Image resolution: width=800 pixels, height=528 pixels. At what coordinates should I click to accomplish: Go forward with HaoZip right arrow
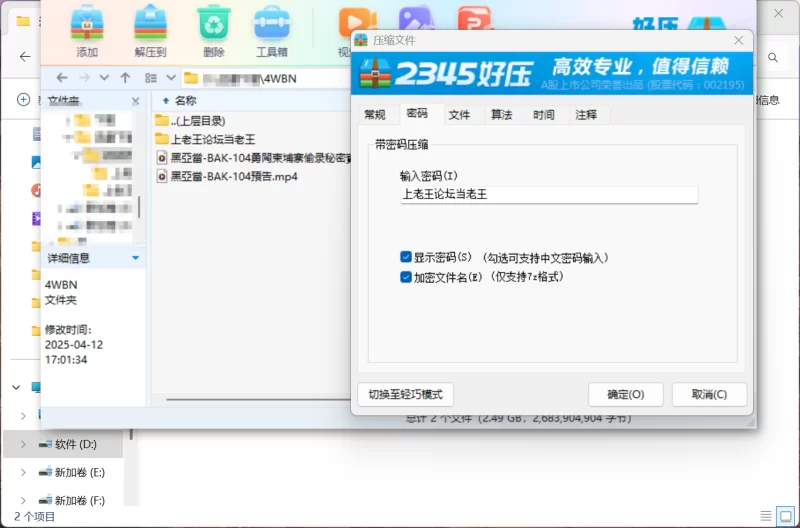85,78
